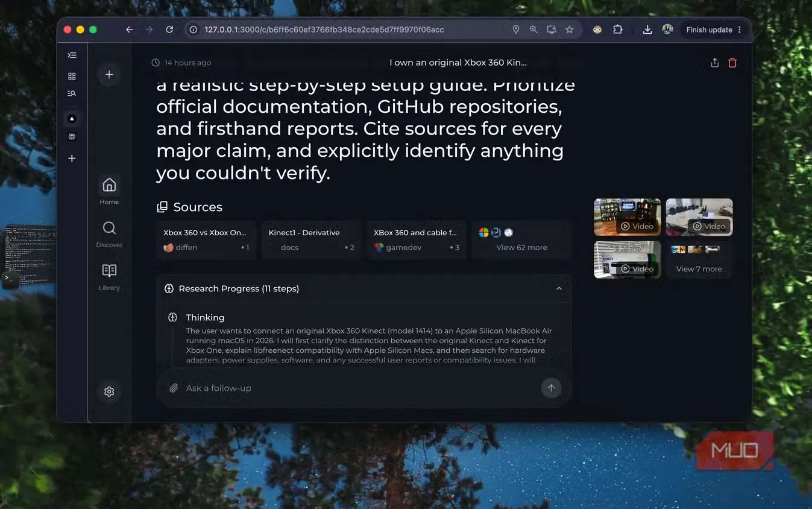812x509 pixels.
Task: Open the diffen Xbox 360 source card
Action: (x=206, y=239)
